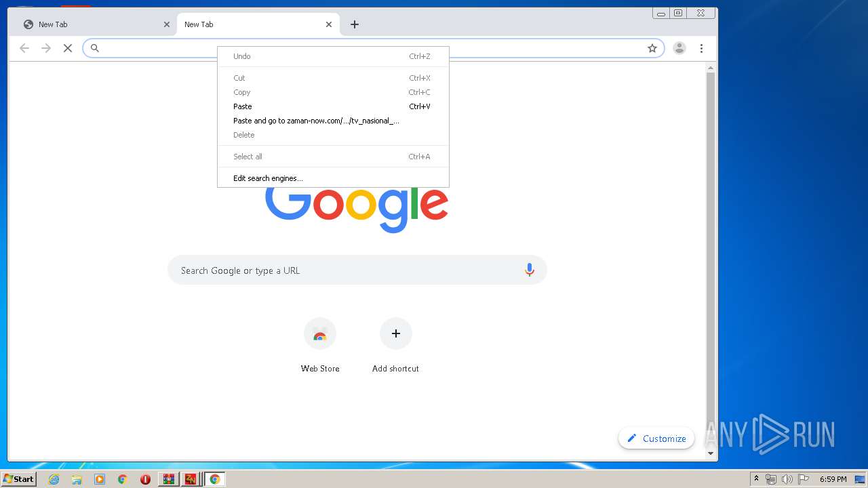Click Undo in context menu
Viewport: 868px width, 488px height.
(333, 56)
